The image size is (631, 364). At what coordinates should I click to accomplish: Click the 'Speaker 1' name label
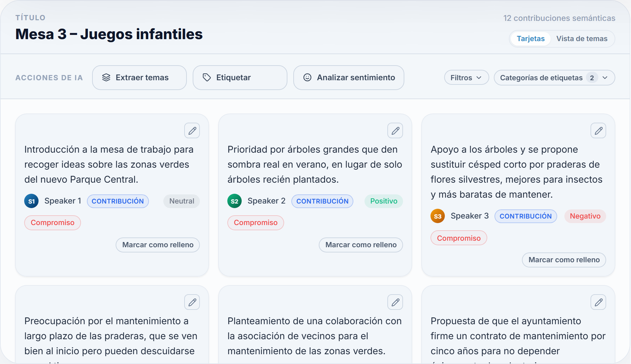click(63, 201)
